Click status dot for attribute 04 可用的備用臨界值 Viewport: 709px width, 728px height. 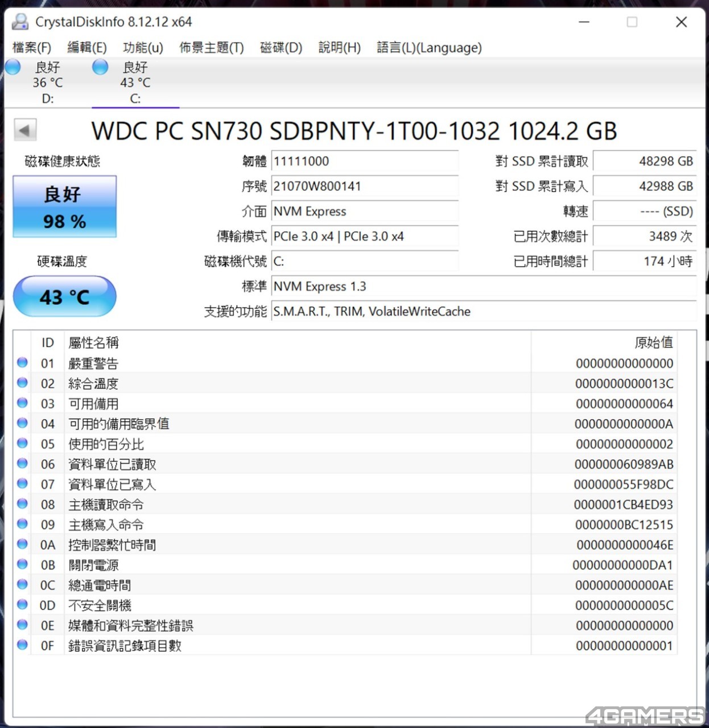(x=22, y=423)
